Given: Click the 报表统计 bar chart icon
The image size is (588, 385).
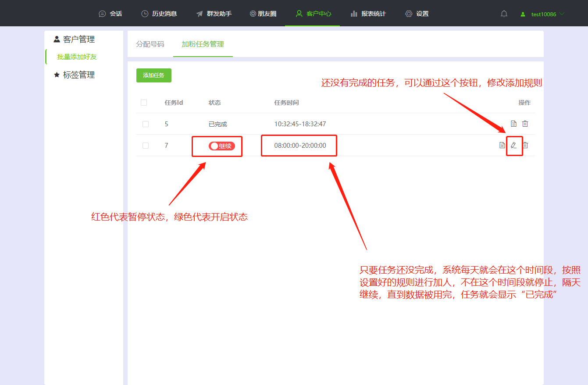Looking at the screenshot, I should (354, 14).
